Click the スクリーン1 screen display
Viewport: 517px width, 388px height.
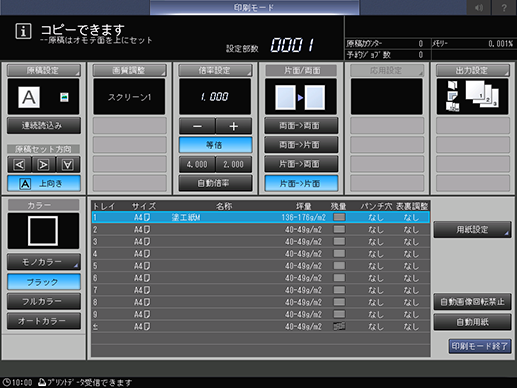(129, 97)
